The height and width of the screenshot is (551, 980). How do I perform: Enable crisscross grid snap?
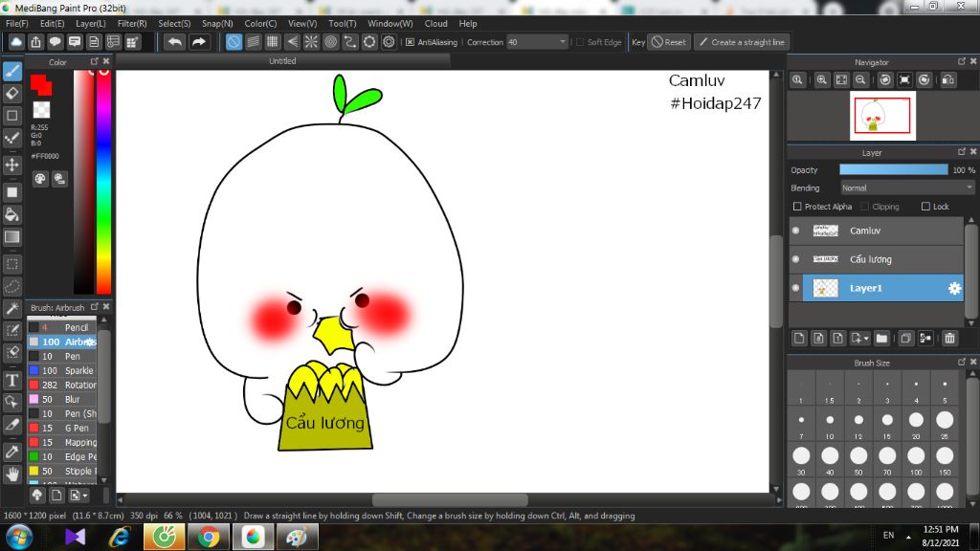tap(273, 42)
